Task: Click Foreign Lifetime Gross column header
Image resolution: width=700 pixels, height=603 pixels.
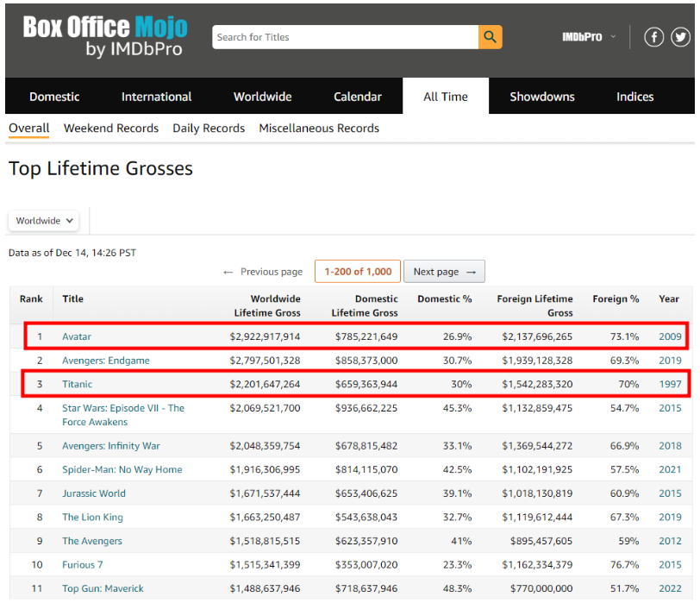Action: [x=534, y=305]
